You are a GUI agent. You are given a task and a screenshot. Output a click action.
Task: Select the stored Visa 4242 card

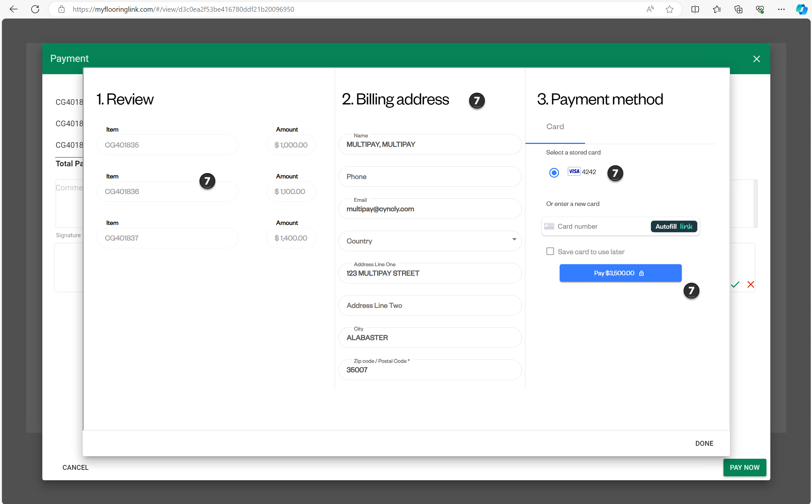[x=553, y=173]
